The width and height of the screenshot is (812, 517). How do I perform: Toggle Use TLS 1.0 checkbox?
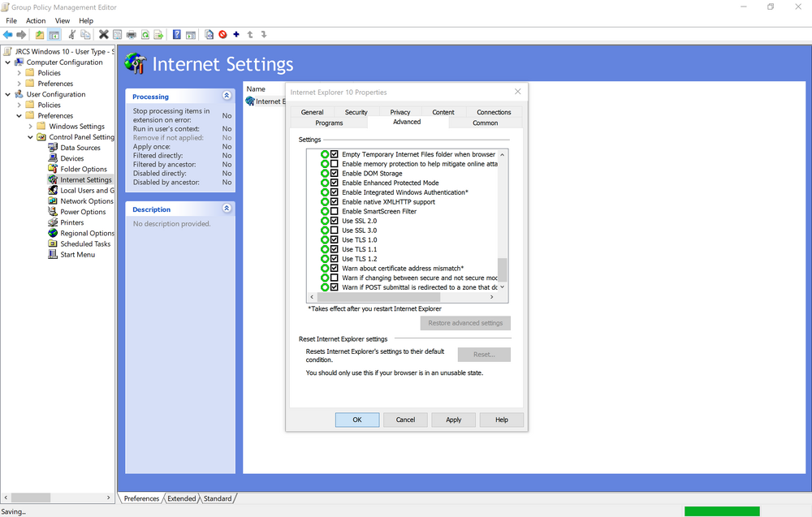tap(335, 239)
